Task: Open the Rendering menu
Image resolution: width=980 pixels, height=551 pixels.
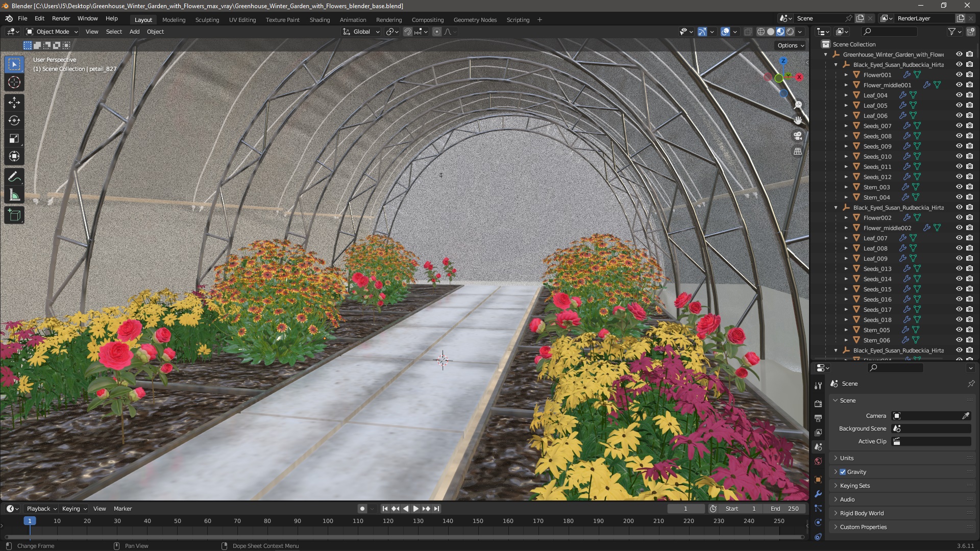Action: tap(388, 19)
